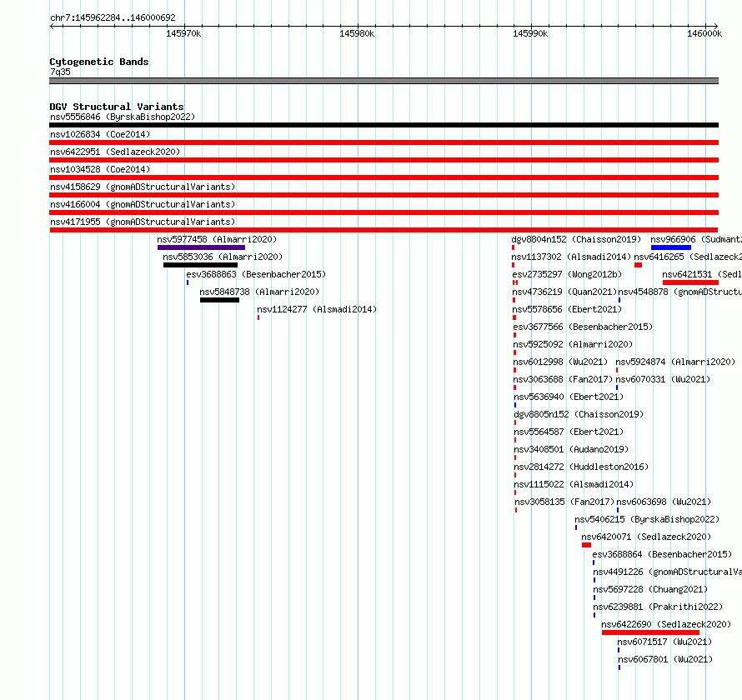Select the purple bar of nsv5977458
742x700 pixels.
[x=201, y=247]
